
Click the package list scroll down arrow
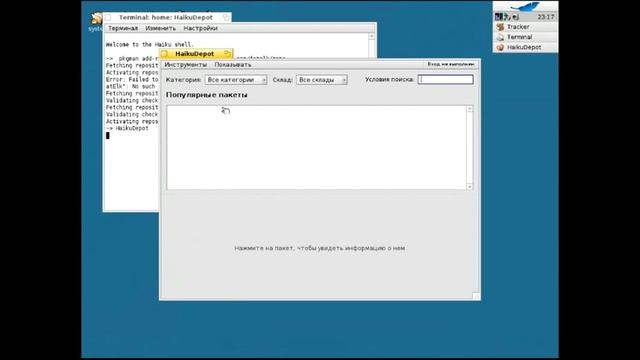pyautogui.click(x=469, y=186)
